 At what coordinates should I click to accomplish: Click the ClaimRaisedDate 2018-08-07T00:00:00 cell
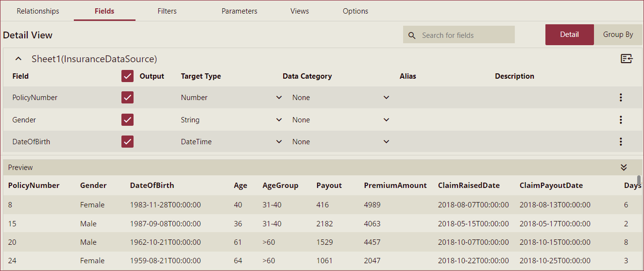474,205
